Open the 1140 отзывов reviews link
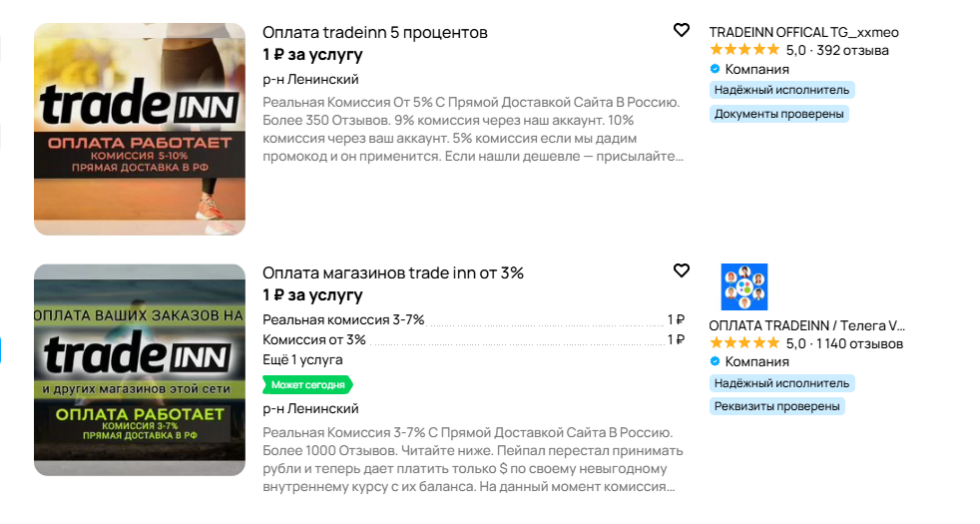This screenshot has width=980, height=524. pos(859,343)
